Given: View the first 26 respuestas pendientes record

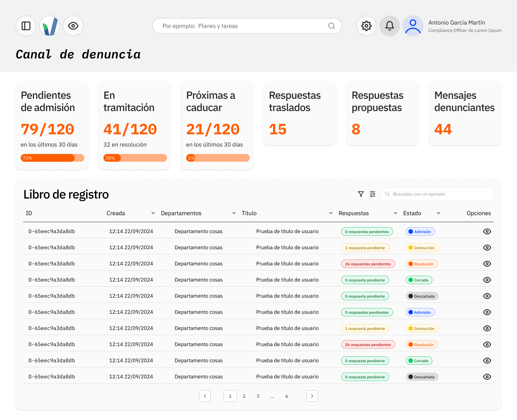Looking at the screenshot, I should pos(487,264).
